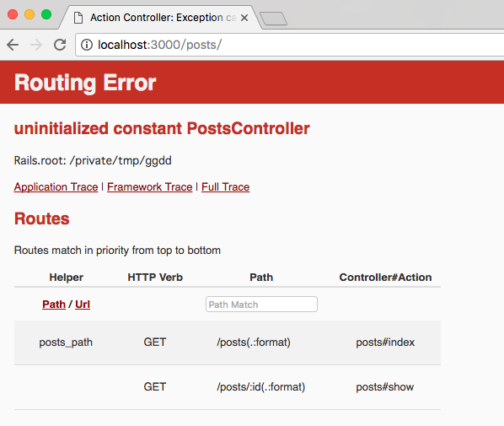504x426 pixels.
Task: Toggle the Application Trace link
Action: (56, 187)
